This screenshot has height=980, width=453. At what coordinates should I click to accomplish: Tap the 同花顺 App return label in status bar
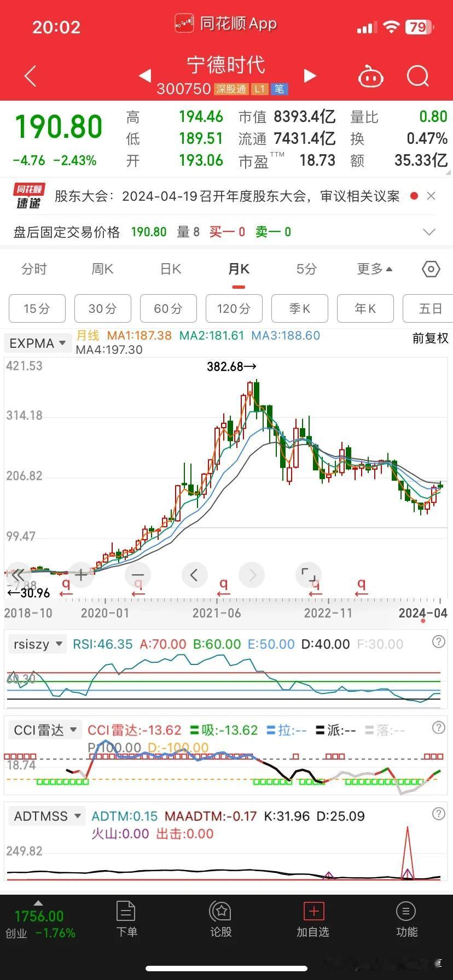[226, 24]
